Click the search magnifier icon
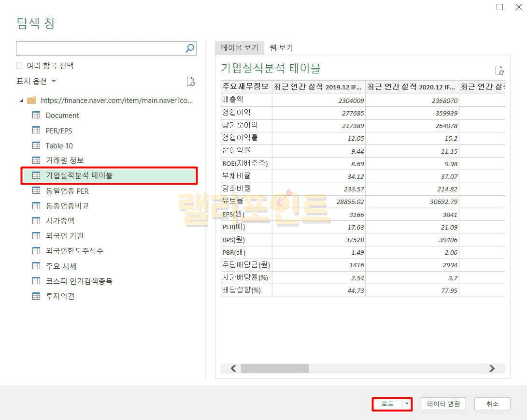527x420 pixels. click(x=190, y=48)
